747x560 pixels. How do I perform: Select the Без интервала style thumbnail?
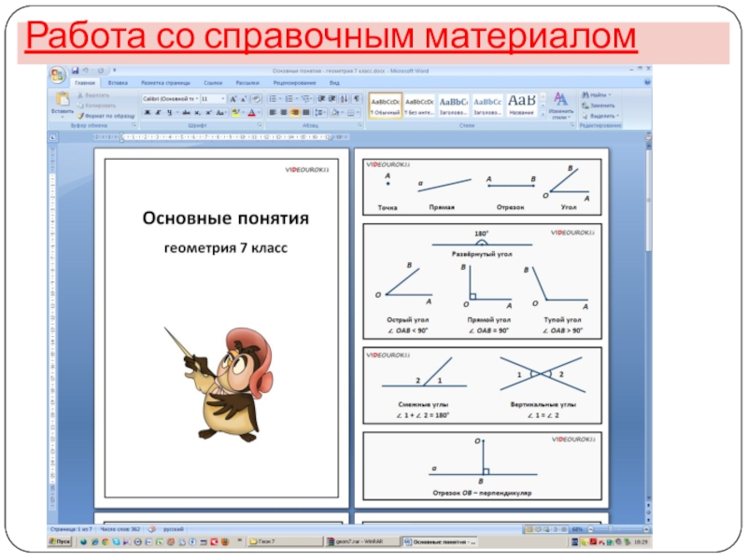pyautogui.click(x=419, y=105)
